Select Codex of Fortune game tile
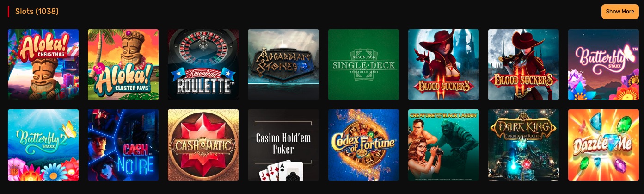 (363, 145)
